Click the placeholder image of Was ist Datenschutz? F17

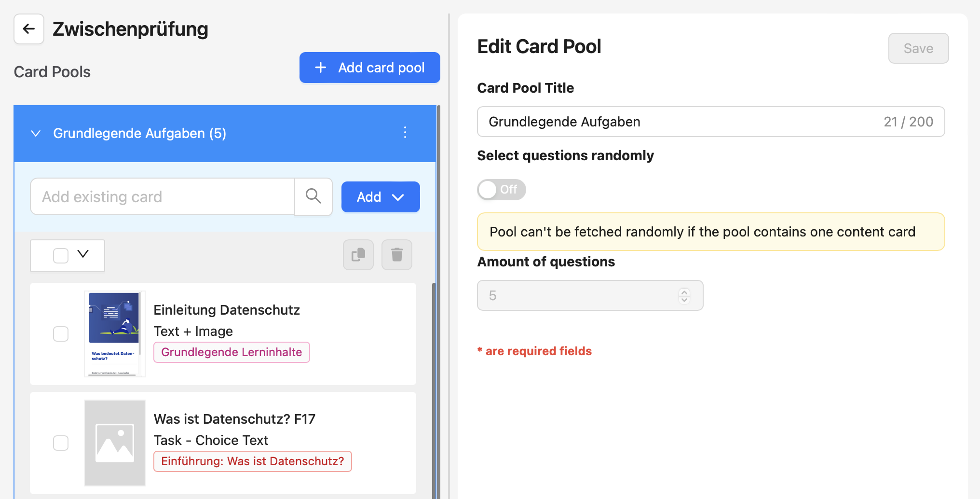click(115, 443)
